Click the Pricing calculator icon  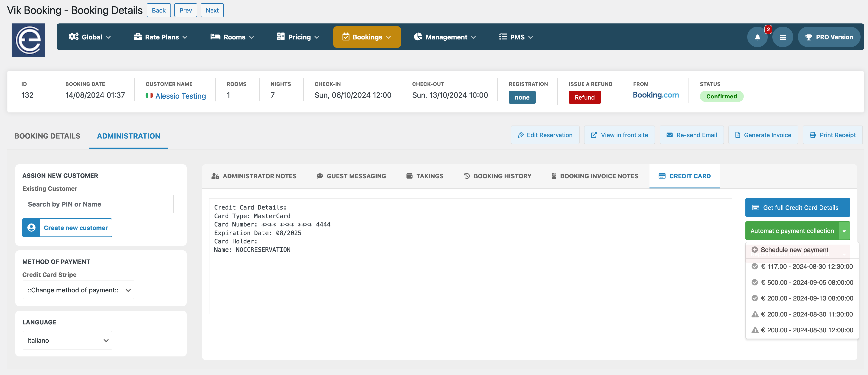(281, 37)
